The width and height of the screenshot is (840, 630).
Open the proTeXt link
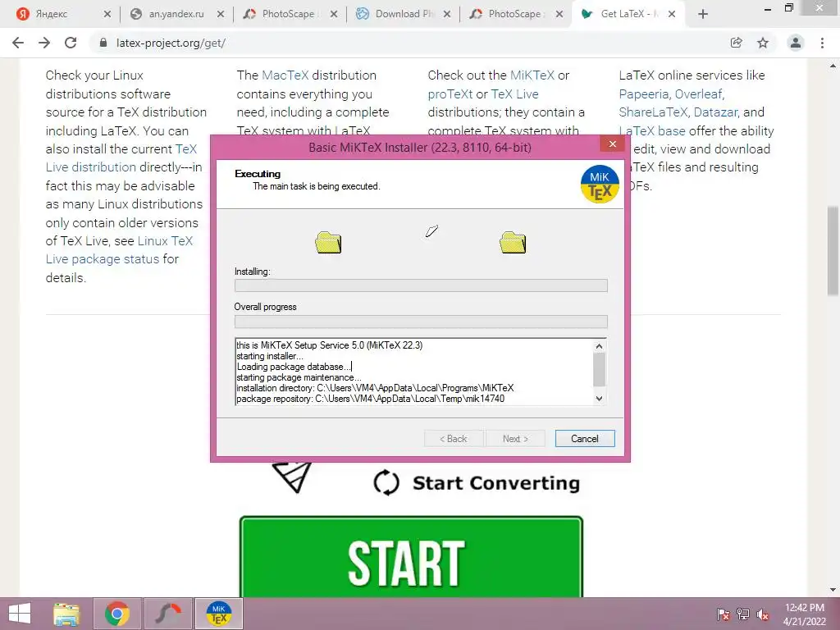(450, 94)
